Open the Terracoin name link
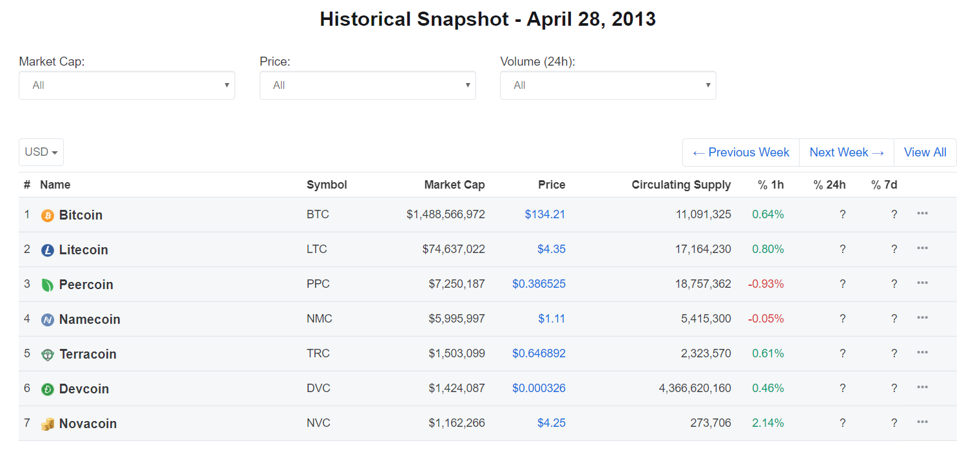Image resolution: width=980 pixels, height=450 pixels. click(88, 354)
